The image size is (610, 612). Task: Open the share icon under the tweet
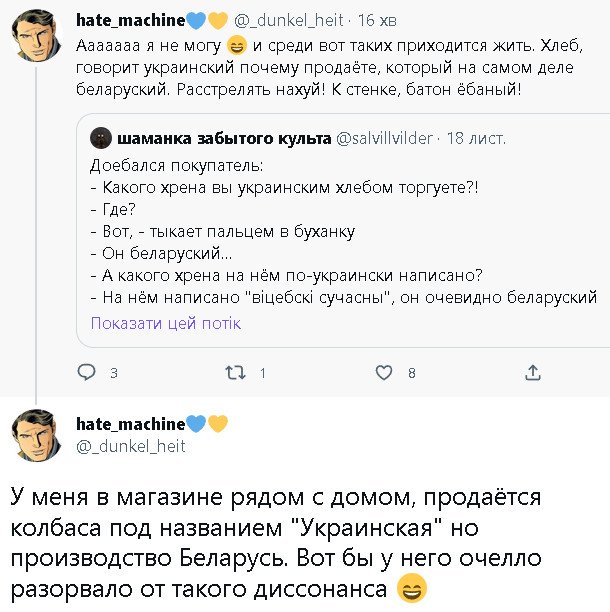(532, 373)
